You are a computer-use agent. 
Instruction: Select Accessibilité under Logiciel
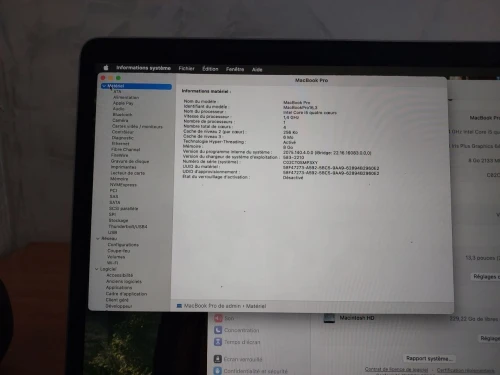(x=120, y=275)
